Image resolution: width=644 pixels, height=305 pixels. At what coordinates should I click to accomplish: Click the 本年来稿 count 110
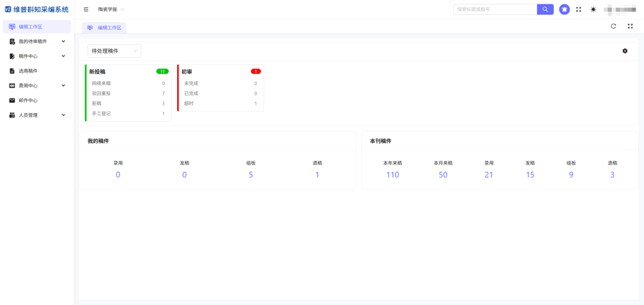click(392, 175)
